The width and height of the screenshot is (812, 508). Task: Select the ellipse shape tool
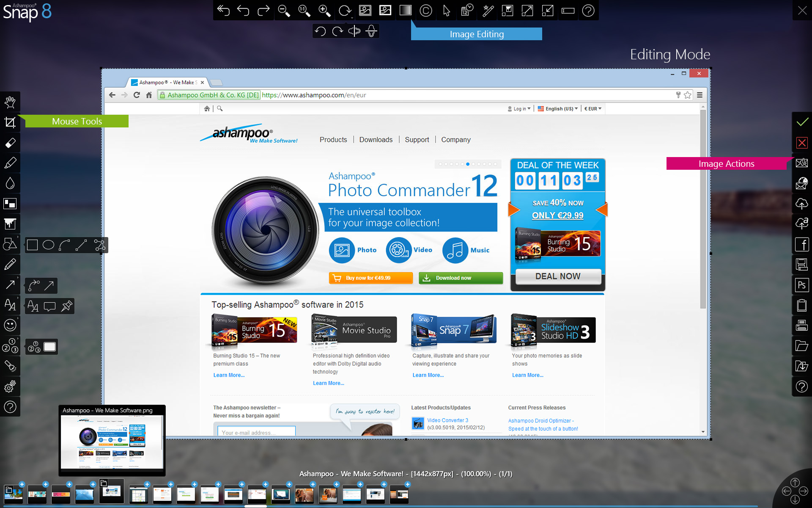49,245
